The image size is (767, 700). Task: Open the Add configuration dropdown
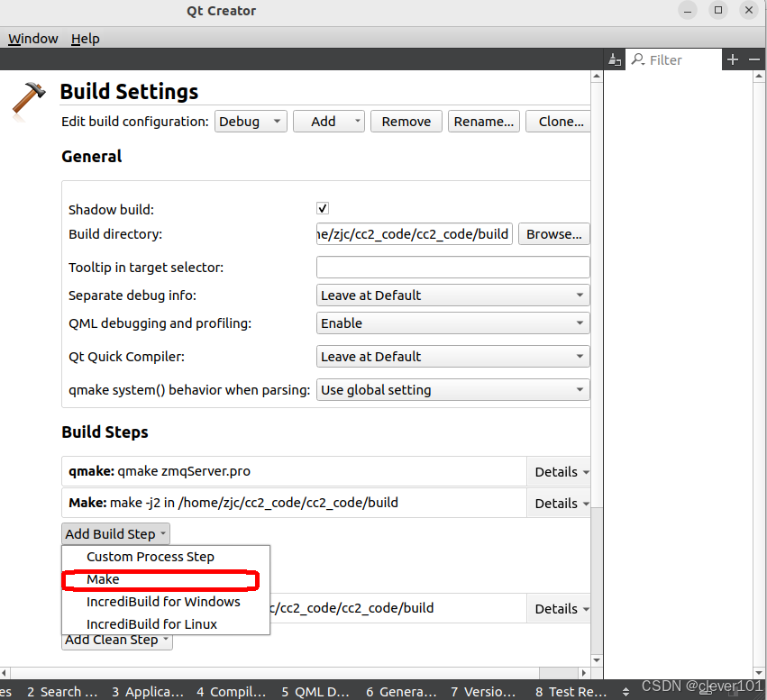(329, 122)
